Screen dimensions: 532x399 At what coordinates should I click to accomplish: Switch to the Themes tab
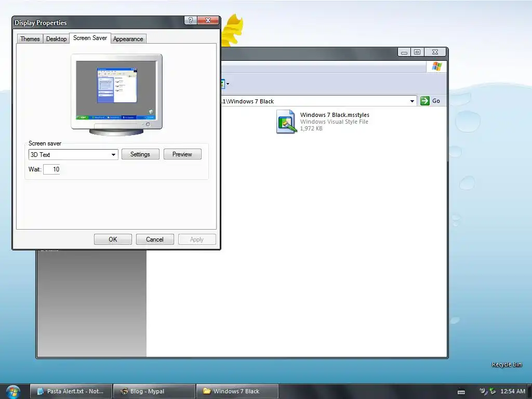pyautogui.click(x=30, y=38)
